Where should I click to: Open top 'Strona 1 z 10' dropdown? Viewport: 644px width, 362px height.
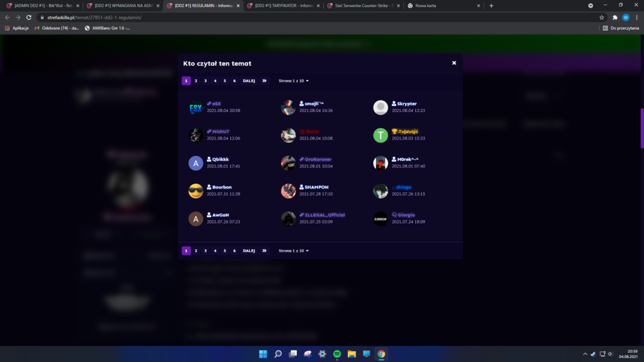294,81
